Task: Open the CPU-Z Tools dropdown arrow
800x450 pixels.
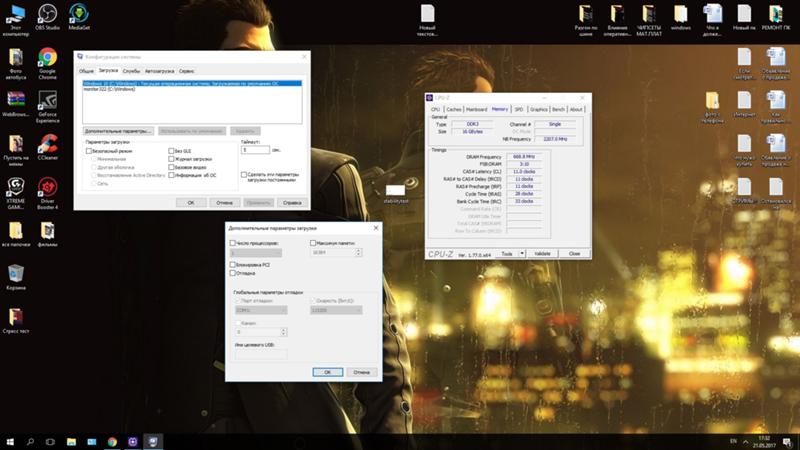Action: click(521, 254)
